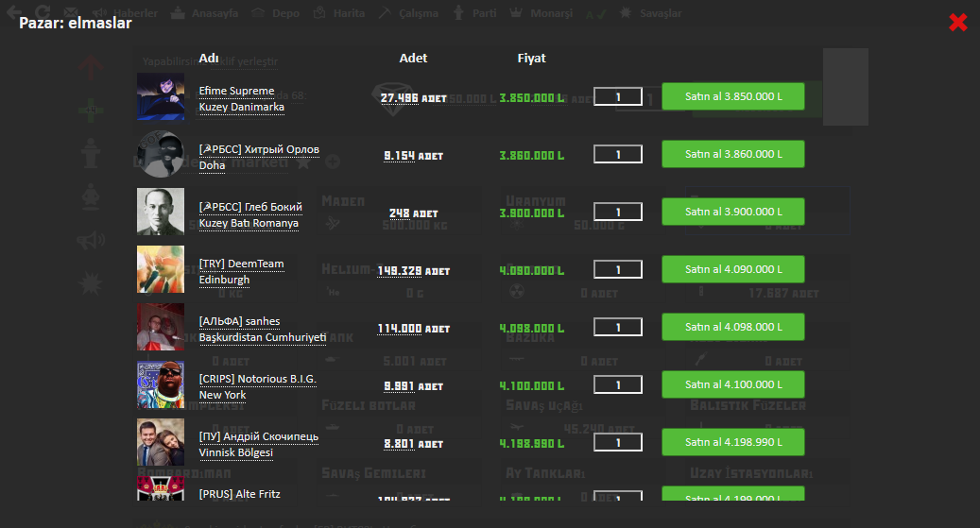Focus quantity field for Efime Supreme offer

[x=617, y=97]
